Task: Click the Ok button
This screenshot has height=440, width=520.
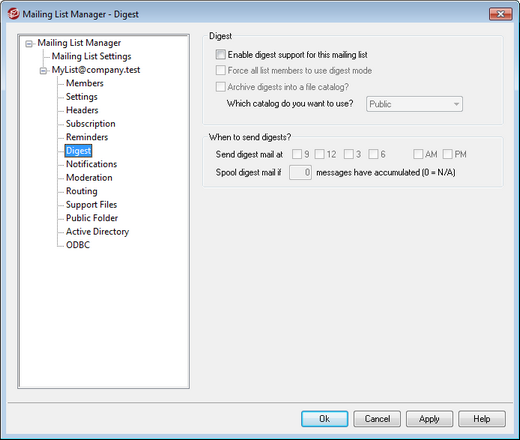Action: pos(324,419)
